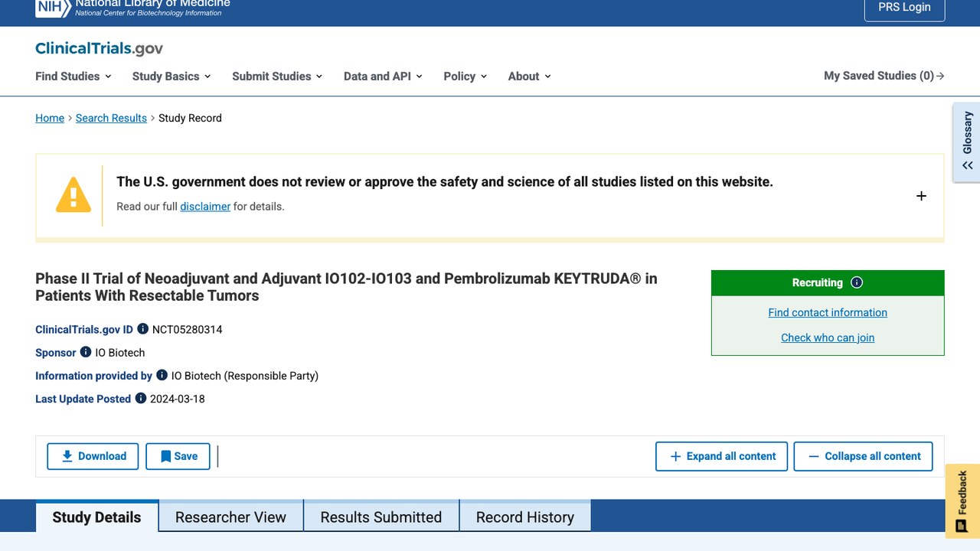This screenshot has height=551, width=980.
Task: Expand the Data and API menu
Action: point(383,76)
